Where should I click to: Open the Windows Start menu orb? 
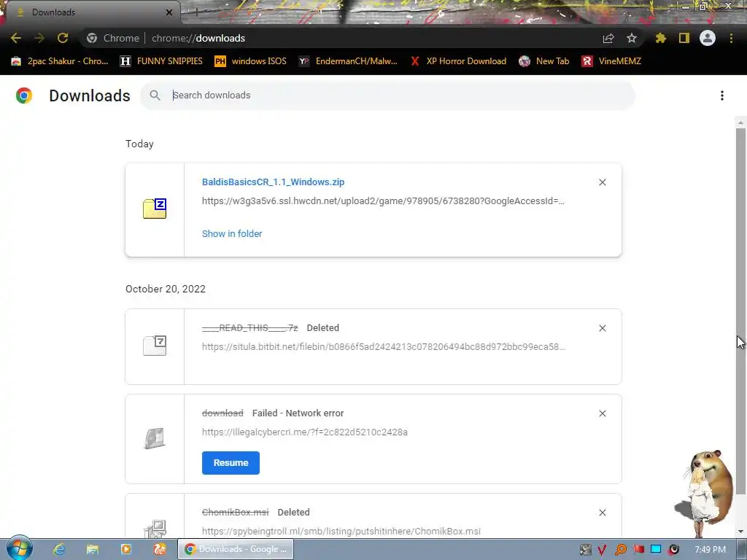tap(20, 548)
